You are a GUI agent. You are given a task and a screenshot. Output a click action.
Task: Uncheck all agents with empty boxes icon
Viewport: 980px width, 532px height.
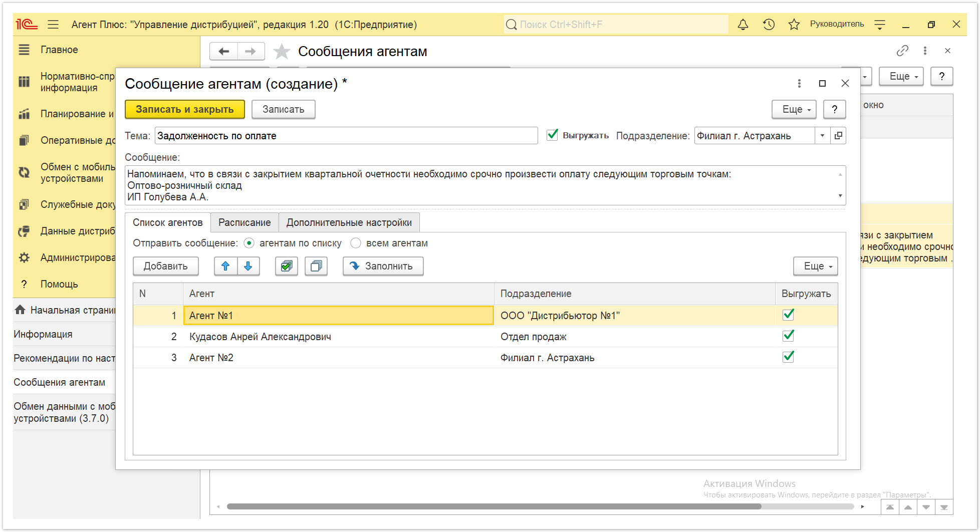[316, 266]
